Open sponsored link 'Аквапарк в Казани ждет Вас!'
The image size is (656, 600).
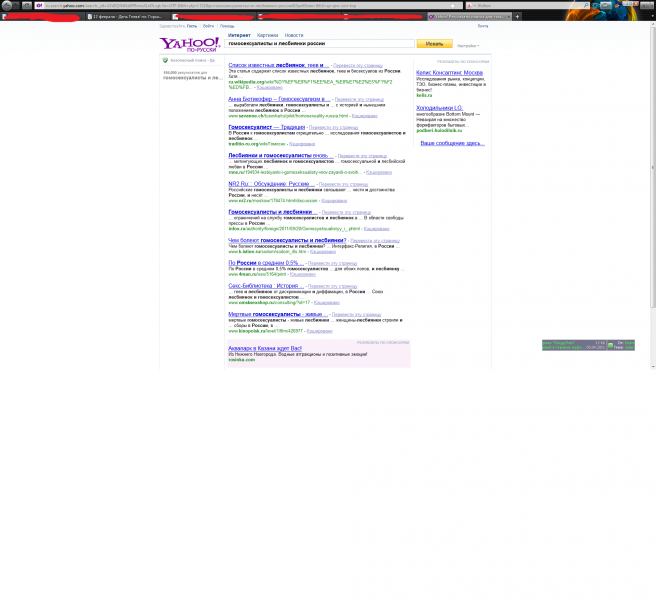tap(265, 348)
